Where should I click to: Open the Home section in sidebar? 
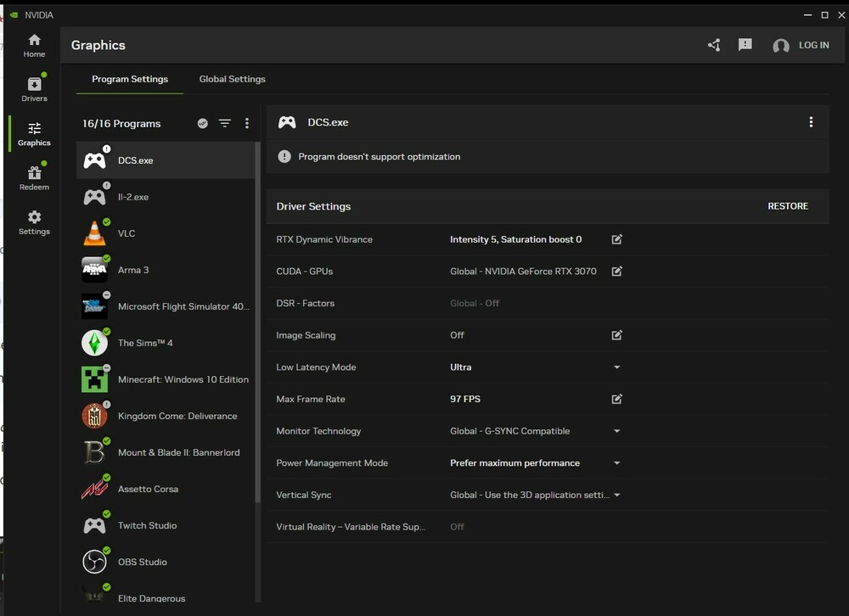pos(34,46)
